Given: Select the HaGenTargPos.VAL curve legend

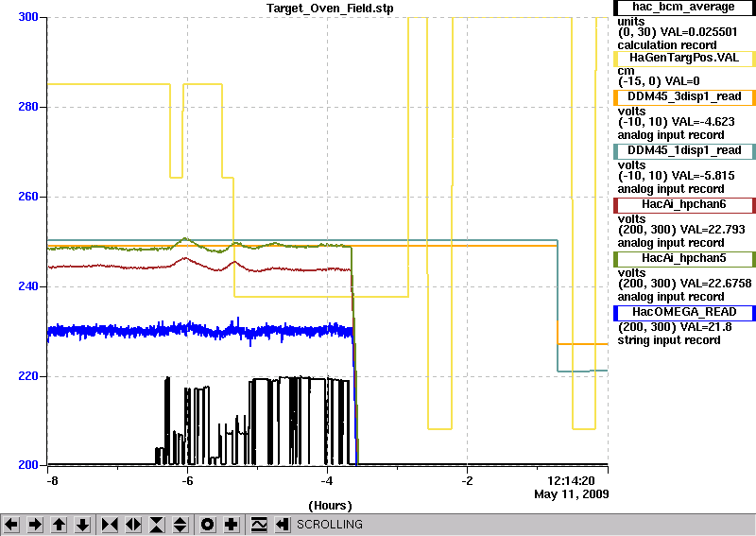Looking at the screenshot, I should click(684, 59).
